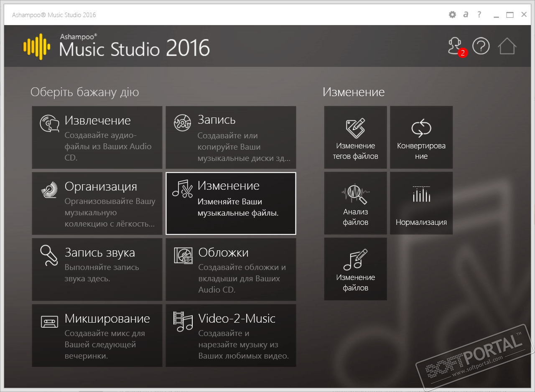535x392 pixels.
Task: Click the small question mark in the title bar
Action: coord(479,15)
